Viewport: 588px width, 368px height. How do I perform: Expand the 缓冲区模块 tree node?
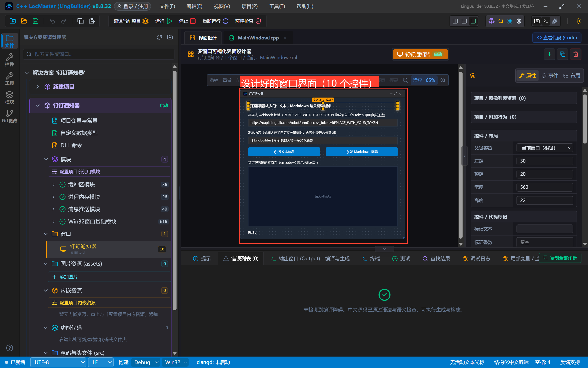[54, 184]
